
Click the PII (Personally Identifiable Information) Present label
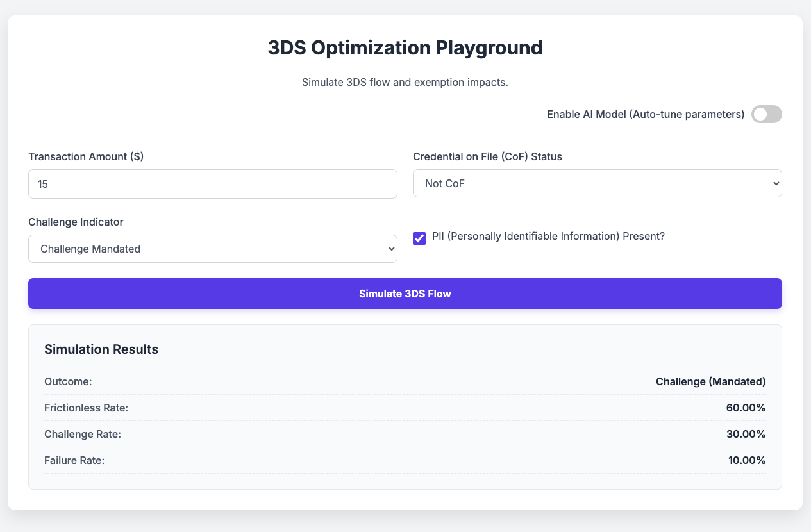(x=548, y=236)
